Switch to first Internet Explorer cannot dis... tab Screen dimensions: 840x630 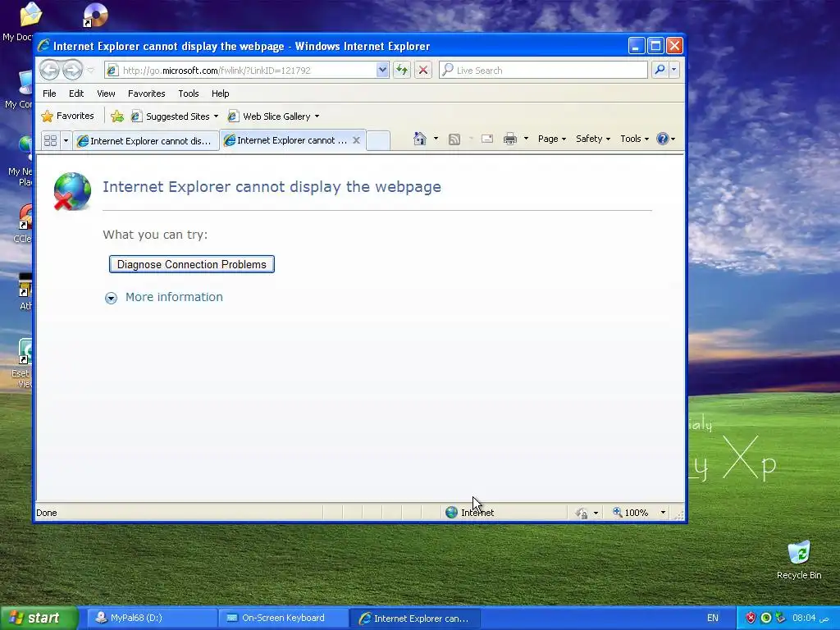[x=145, y=141]
